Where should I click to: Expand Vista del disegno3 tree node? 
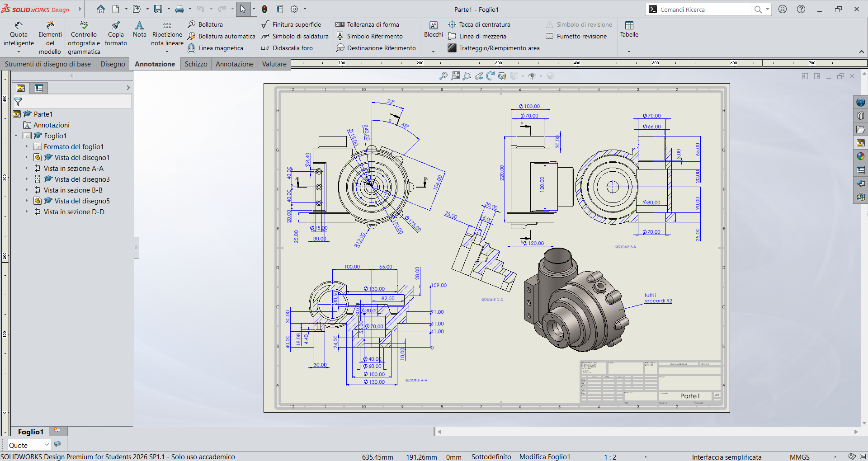26,179
